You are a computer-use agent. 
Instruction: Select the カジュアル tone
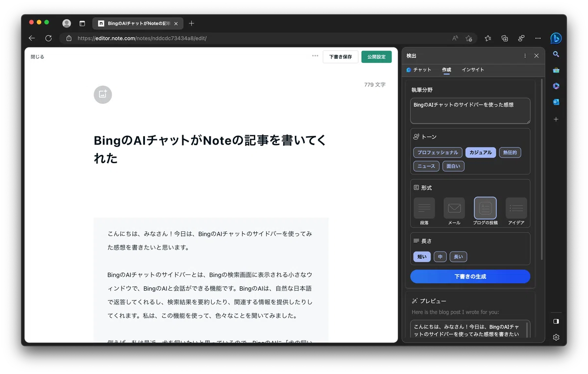pyautogui.click(x=481, y=152)
